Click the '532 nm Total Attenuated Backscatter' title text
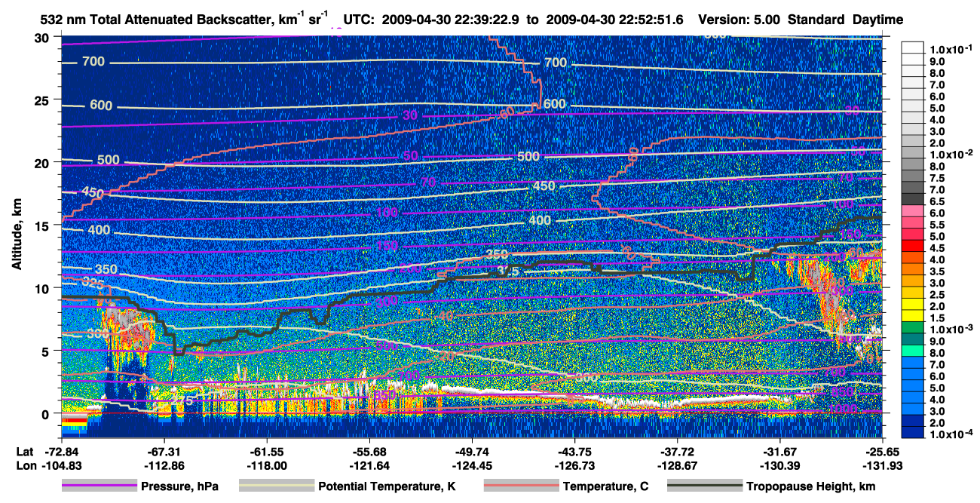This screenshot has width=980, height=503. (156, 20)
